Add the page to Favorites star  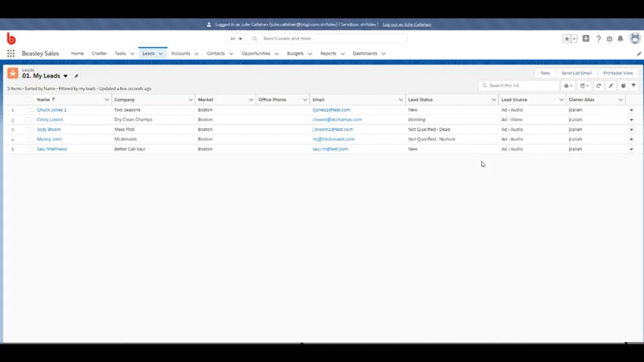pos(567,39)
